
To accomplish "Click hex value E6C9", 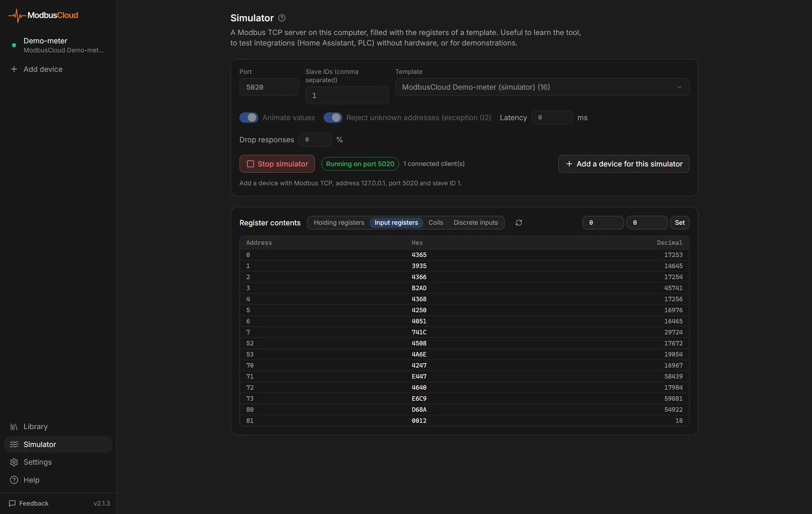I will coord(419,399).
